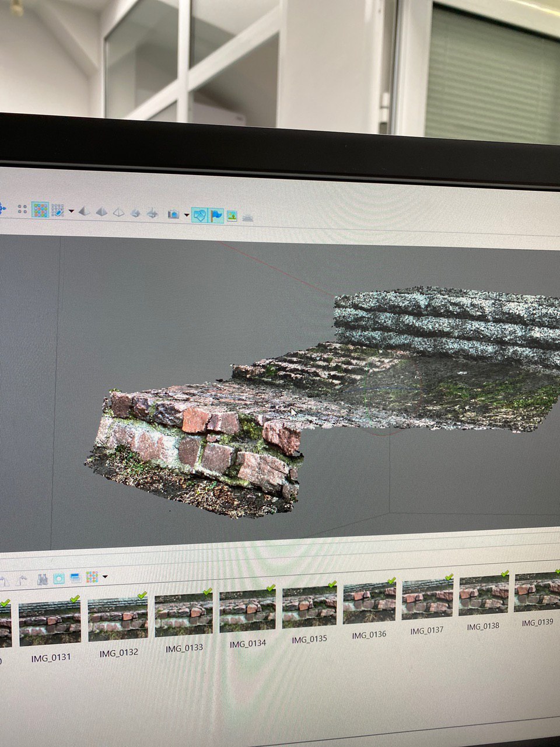This screenshot has width=560, height=747.
Task: Click the IMG_0131 filename label
Action: [x=51, y=657]
